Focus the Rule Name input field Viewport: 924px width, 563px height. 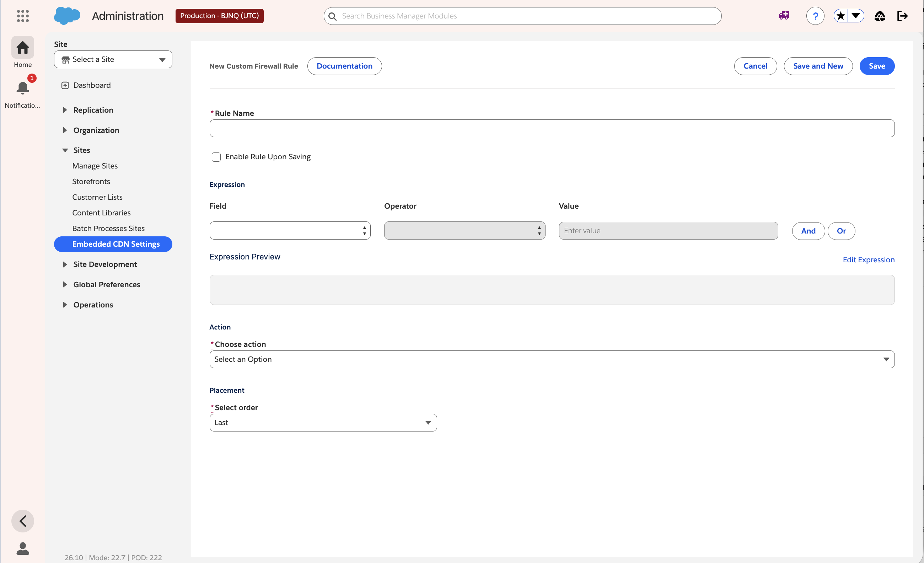click(x=552, y=128)
